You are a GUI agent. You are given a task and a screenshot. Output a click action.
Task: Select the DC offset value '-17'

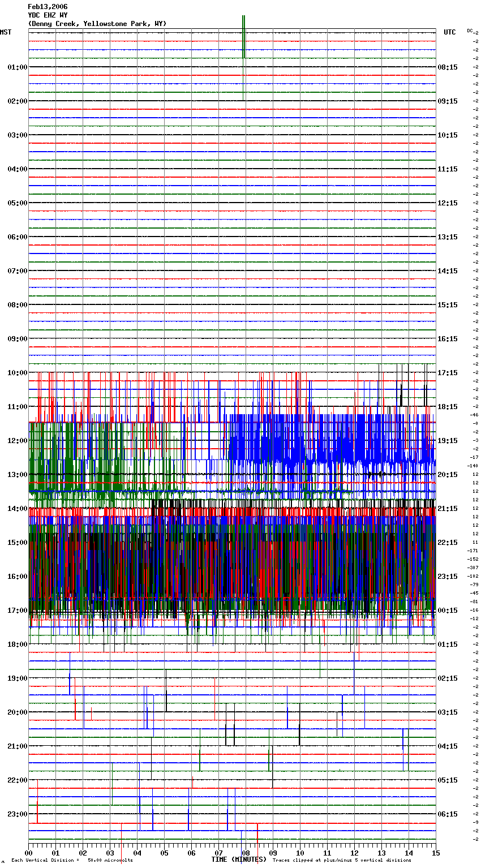474,457
